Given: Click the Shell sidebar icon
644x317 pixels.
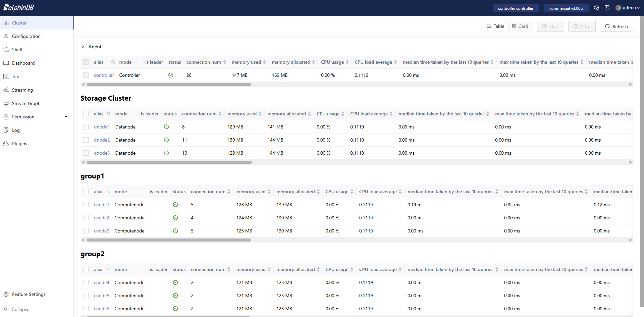Looking at the screenshot, I should tap(6, 50).
